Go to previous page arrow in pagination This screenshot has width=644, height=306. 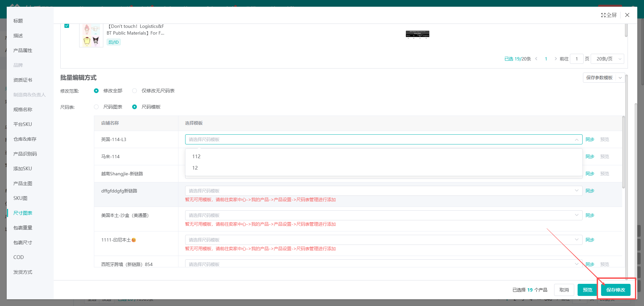click(x=536, y=59)
